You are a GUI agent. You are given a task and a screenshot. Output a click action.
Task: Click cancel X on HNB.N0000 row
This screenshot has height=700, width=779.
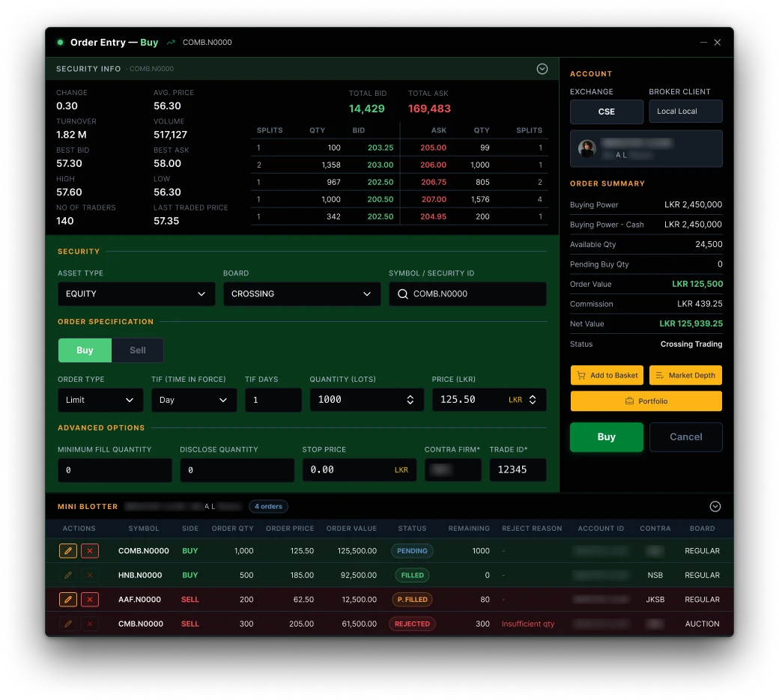tap(89, 575)
